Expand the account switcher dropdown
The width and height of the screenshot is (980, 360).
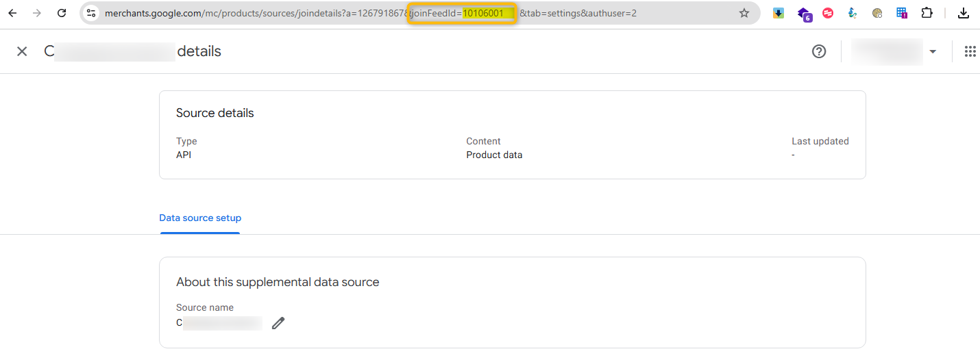tap(932, 52)
